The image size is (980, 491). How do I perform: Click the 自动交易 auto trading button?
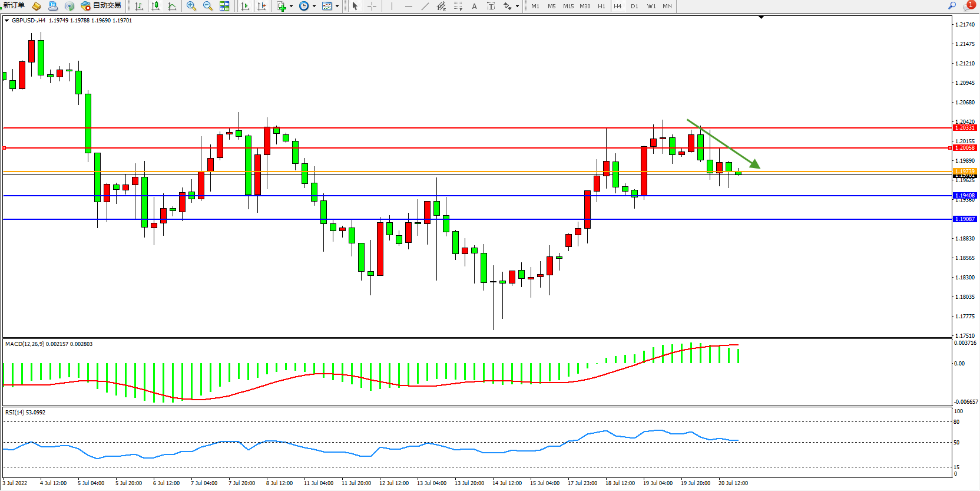tap(101, 6)
